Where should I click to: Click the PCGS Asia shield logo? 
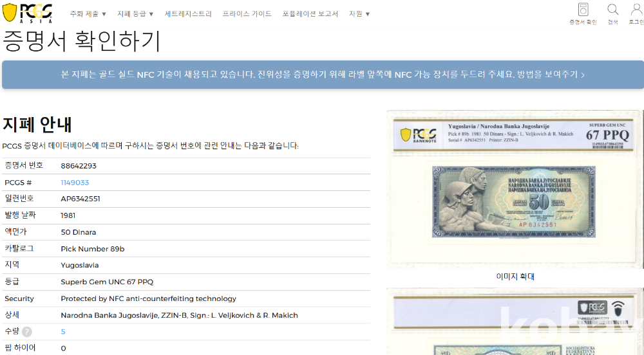[28, 13]
